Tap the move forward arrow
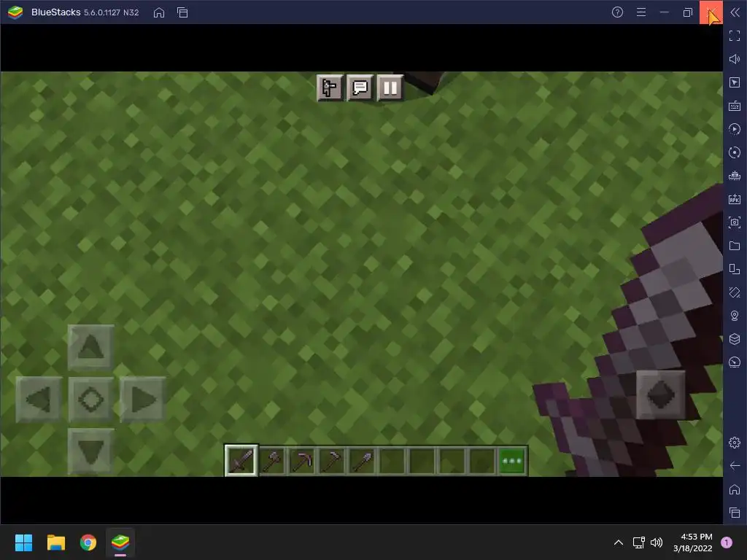This screenshot has height=560, width=747. pyautogui.click(x=90, y=347)
